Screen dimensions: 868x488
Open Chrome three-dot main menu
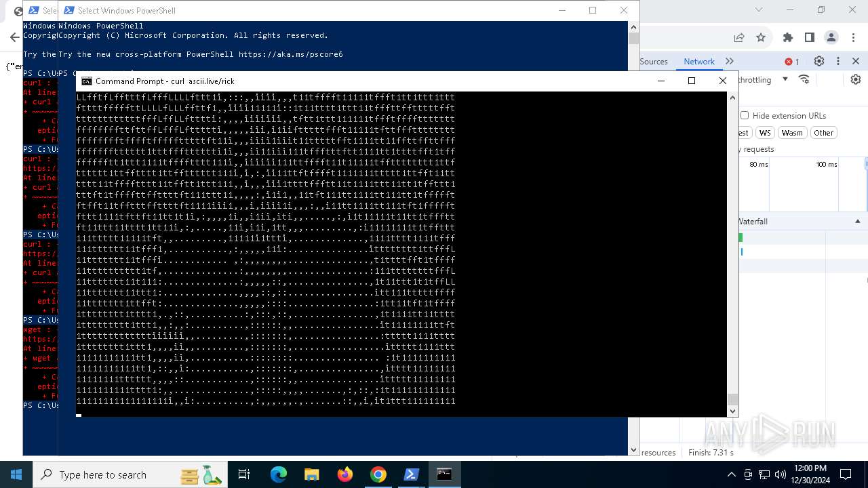tap(853, 37)
